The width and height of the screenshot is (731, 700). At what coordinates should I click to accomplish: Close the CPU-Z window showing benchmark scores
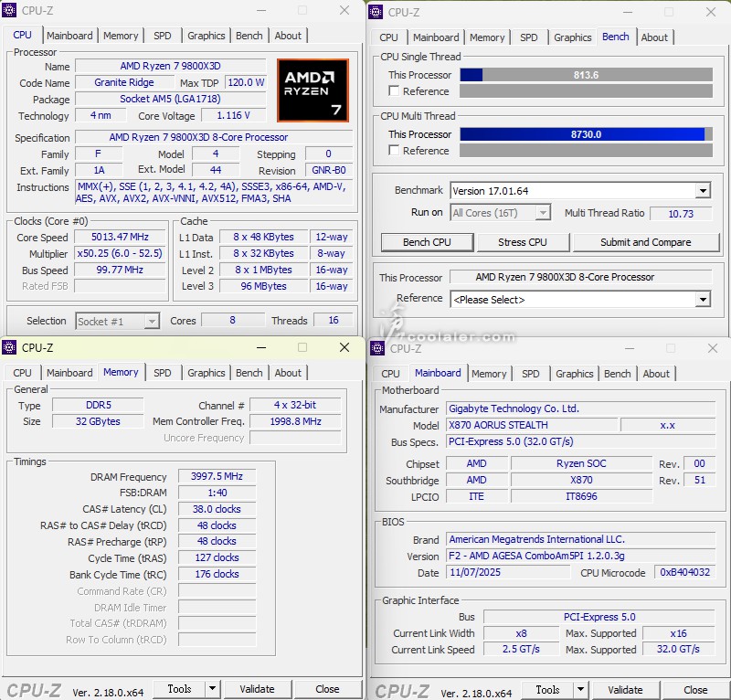click(x=711, y=12)
